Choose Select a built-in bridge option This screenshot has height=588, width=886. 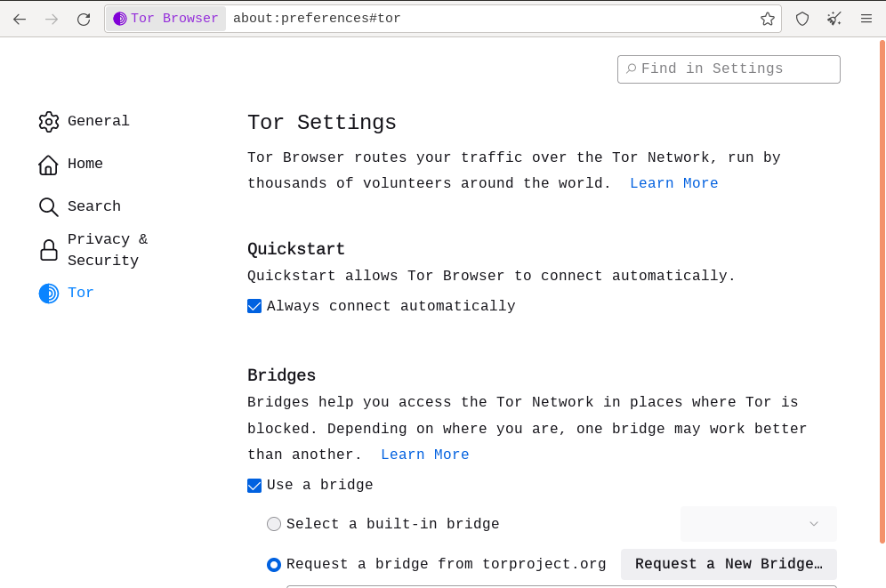pos(274,524)
